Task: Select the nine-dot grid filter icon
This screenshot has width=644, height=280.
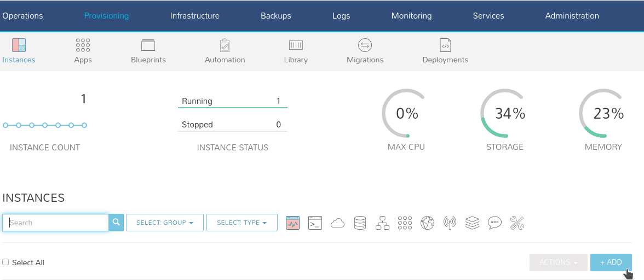Action: (405, 223)
